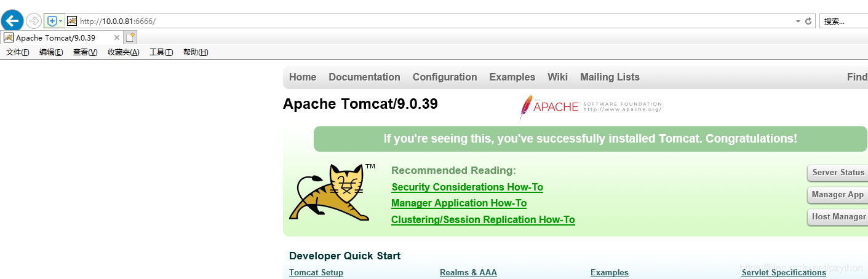Open the Servlet Specifications link

[784, 272]
